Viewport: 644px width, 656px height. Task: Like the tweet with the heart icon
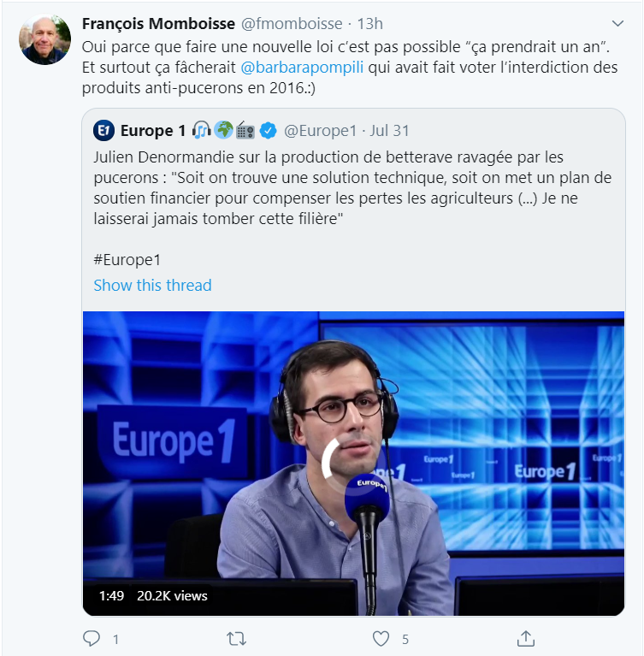pos(381,639)
